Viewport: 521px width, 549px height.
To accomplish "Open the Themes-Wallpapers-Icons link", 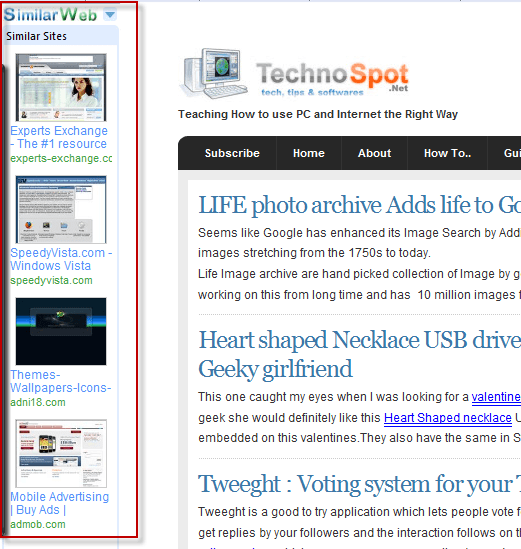I will [60, 381].
